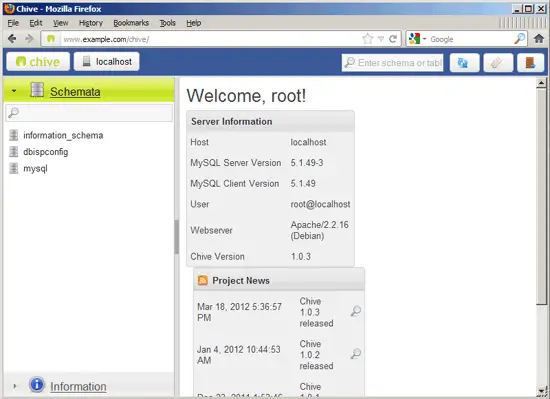Open the Google search engine dropdown
Image resolution: width=550 pixels, height=399 pixels.
417,39
